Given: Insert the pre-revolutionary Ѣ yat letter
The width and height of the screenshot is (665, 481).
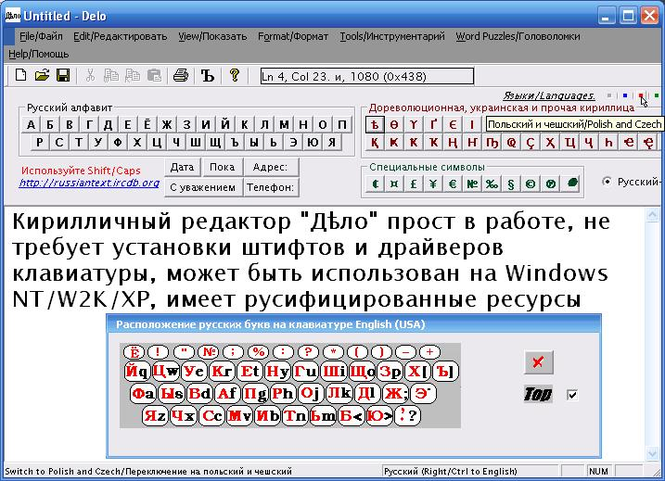Looking at the screenshot, I should click(x=375, y=124).
